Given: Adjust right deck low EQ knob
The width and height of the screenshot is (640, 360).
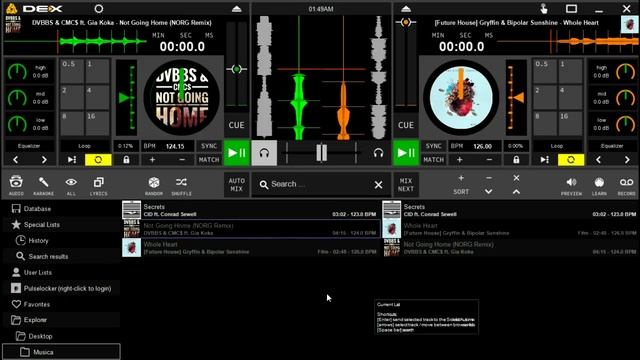Looking at the screenshot, I should point(625,124).
